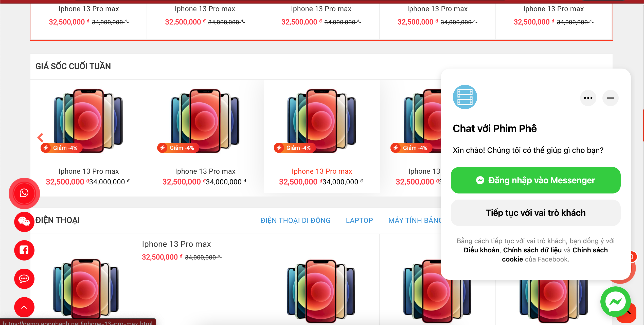The width and height of the screenshot is (644, 325).
Task: Click Đăng nhập vào Messenger button
Action: coord(535,180)
